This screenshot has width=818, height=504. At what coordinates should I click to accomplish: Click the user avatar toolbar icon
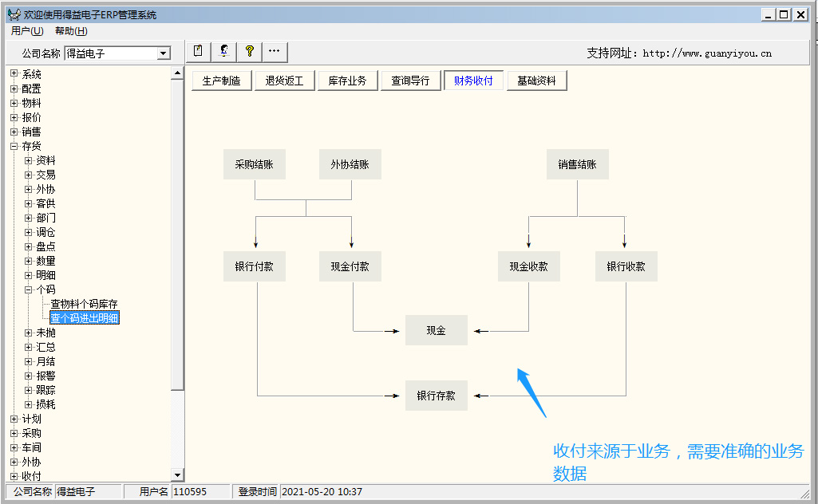click(224, 52)
